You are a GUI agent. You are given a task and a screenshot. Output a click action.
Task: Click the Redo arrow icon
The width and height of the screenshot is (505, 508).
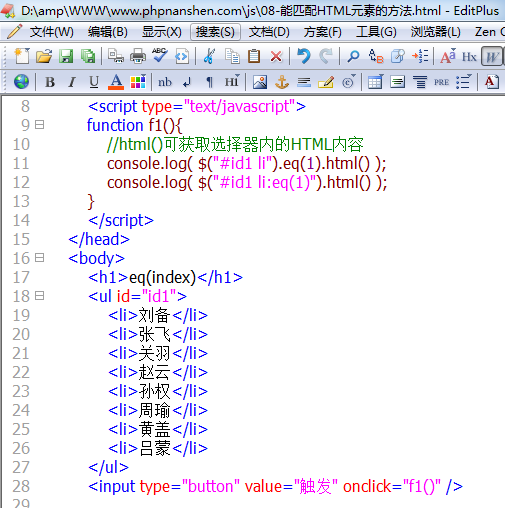tap(326, 56)
